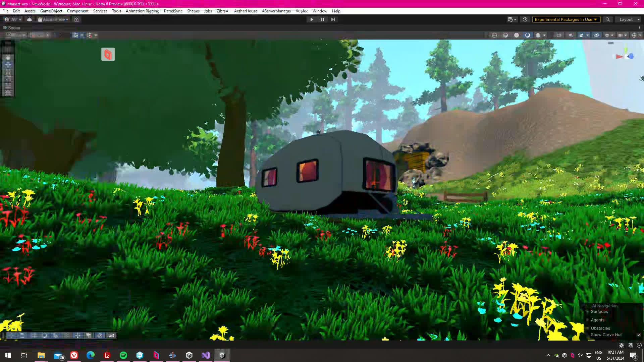Image resolution: width=644 pixels, height=362 pixels.
Task: Click the red scene gizmo icon
Action: click(x=108, y=54)
